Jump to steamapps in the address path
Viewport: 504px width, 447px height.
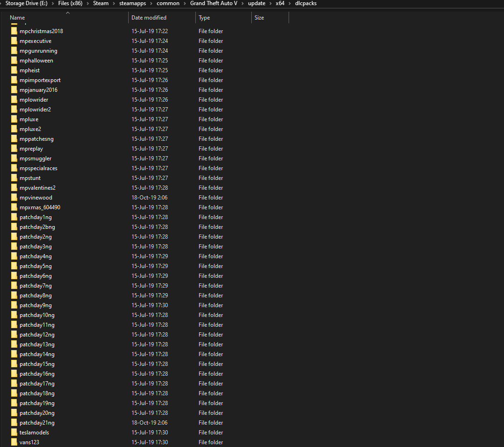coord(132,3)
